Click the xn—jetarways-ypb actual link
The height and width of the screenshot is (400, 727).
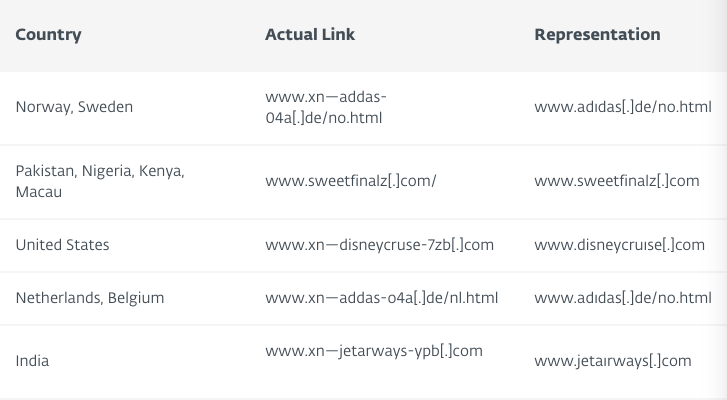tap(373, 351)
